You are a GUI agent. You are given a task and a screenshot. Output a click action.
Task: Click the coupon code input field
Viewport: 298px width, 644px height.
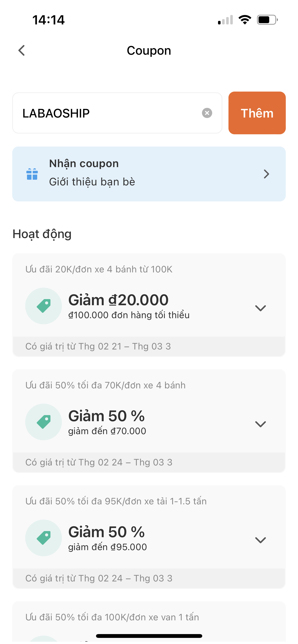[117, 113]
